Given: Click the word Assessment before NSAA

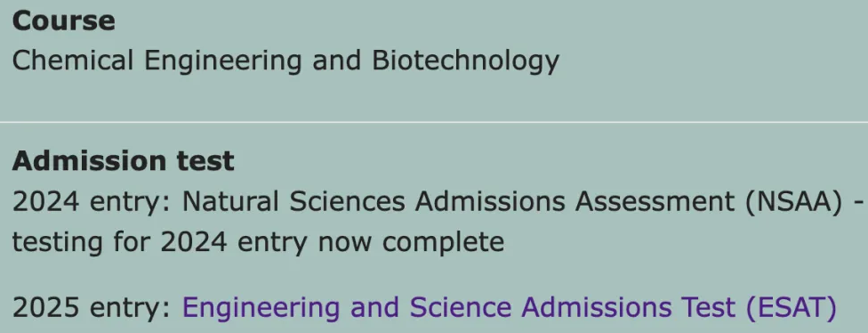Looking at the screenshot, I should (x=655, y=203).
